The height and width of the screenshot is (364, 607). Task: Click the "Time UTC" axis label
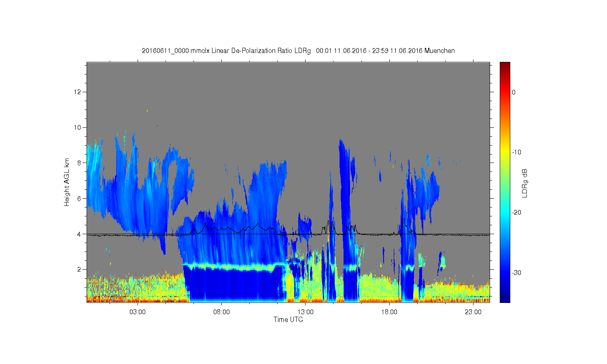pos(288,320)
